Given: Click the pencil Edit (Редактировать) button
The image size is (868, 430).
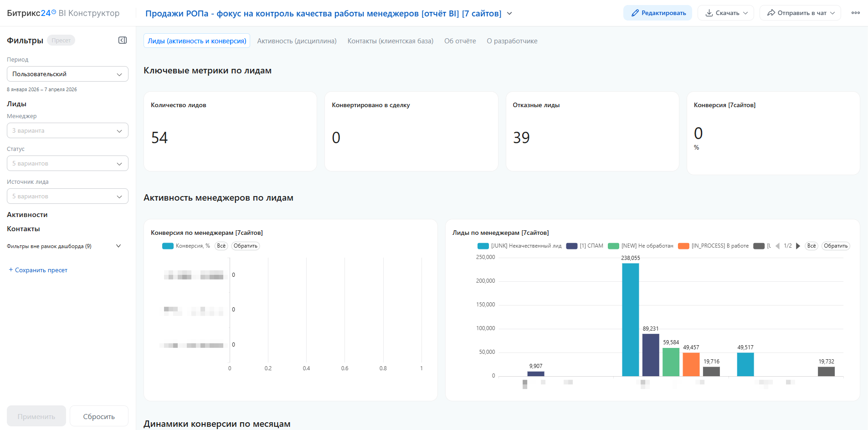Looking at the screenshot, I should (657, 13).
